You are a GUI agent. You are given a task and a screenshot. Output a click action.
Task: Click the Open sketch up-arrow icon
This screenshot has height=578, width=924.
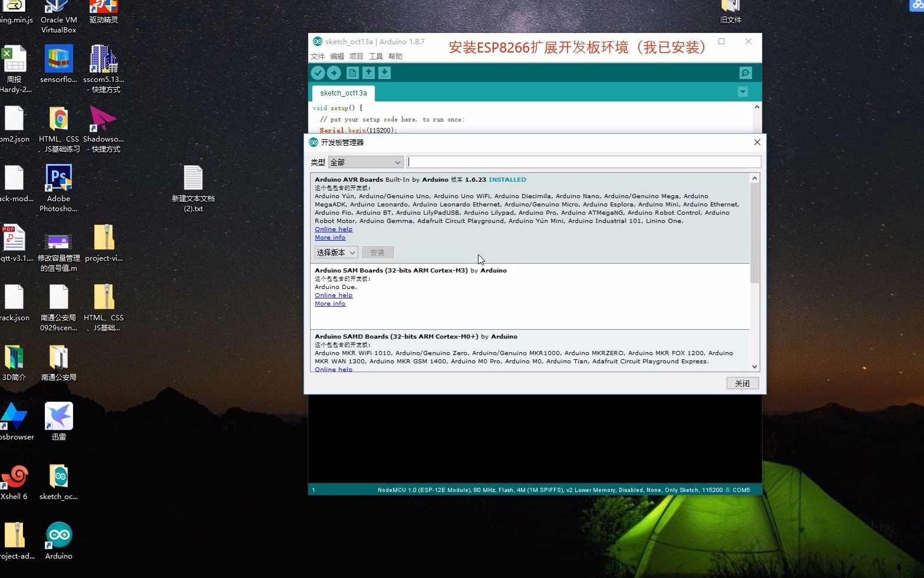click(x=368, y=73)
